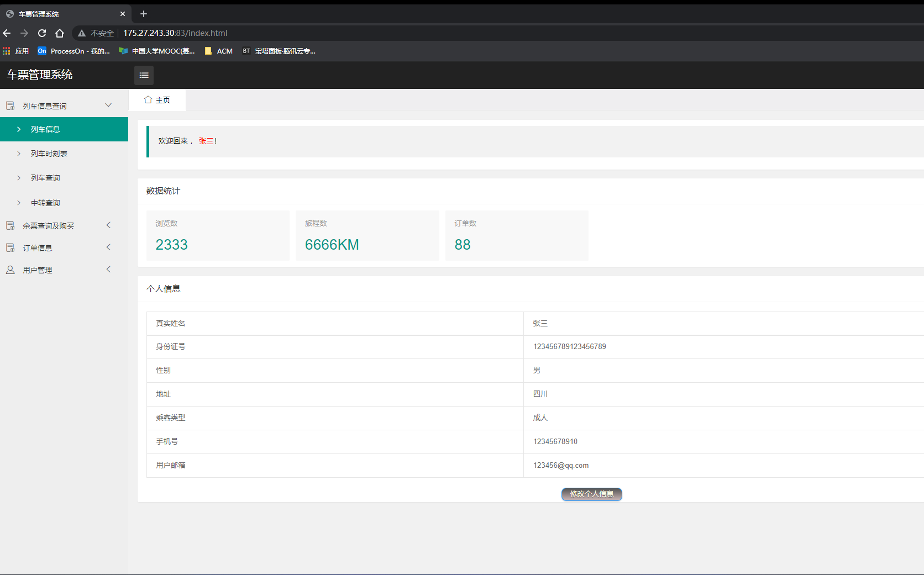Click the 旅程数 6666KM statistic card
This screenshot has width=924, height=575.
coord(368,235)
